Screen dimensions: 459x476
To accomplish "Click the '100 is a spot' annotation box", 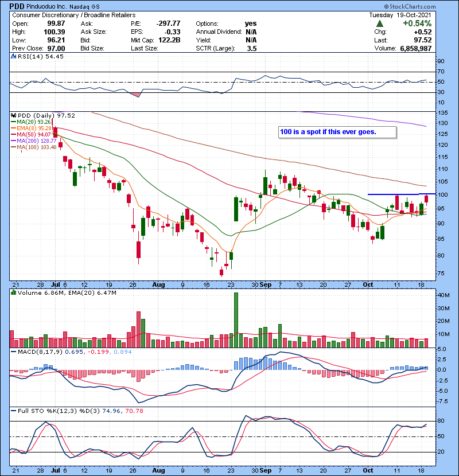I will (x=337, y=132).
